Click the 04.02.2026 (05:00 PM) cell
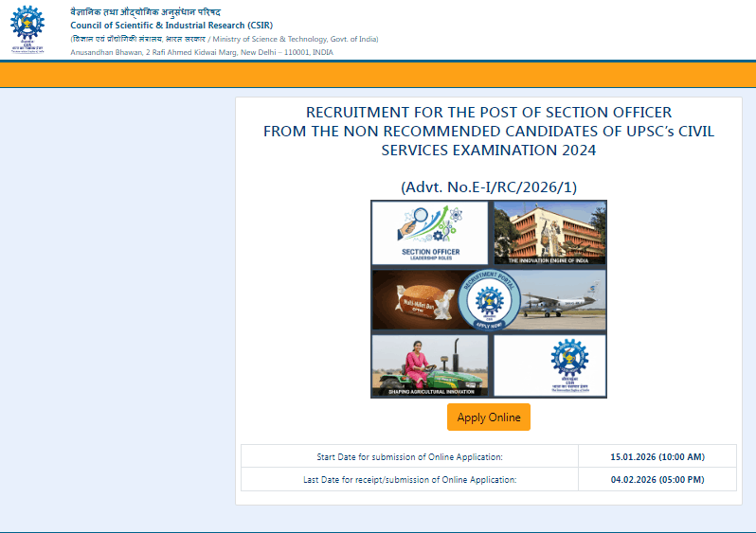The height and width of the screenshot is (533, 756). (657, 479)
